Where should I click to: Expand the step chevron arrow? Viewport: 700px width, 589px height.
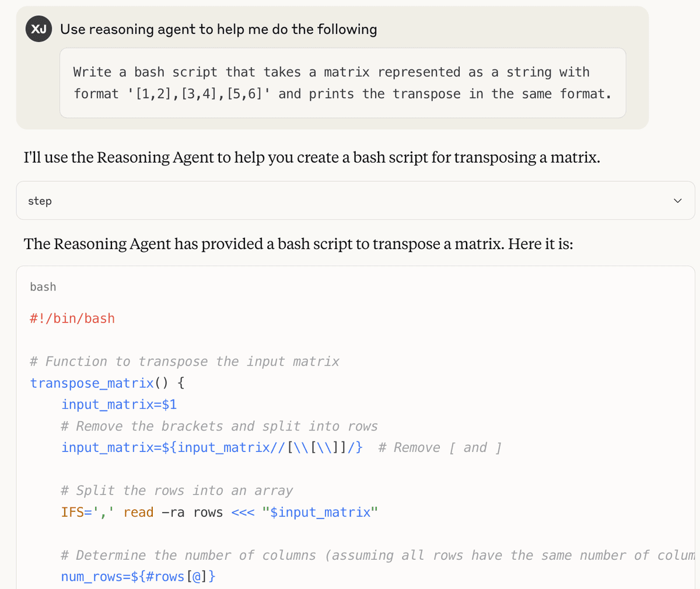677,201
